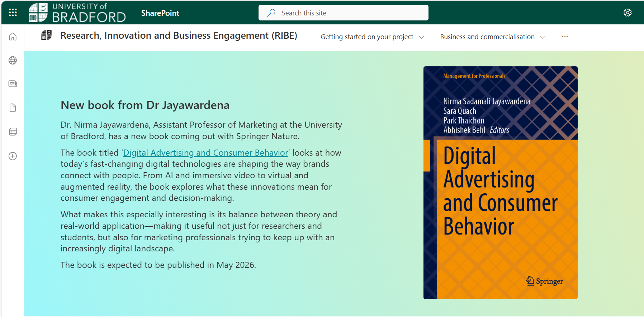Click the Search this site box

[344, 13]
